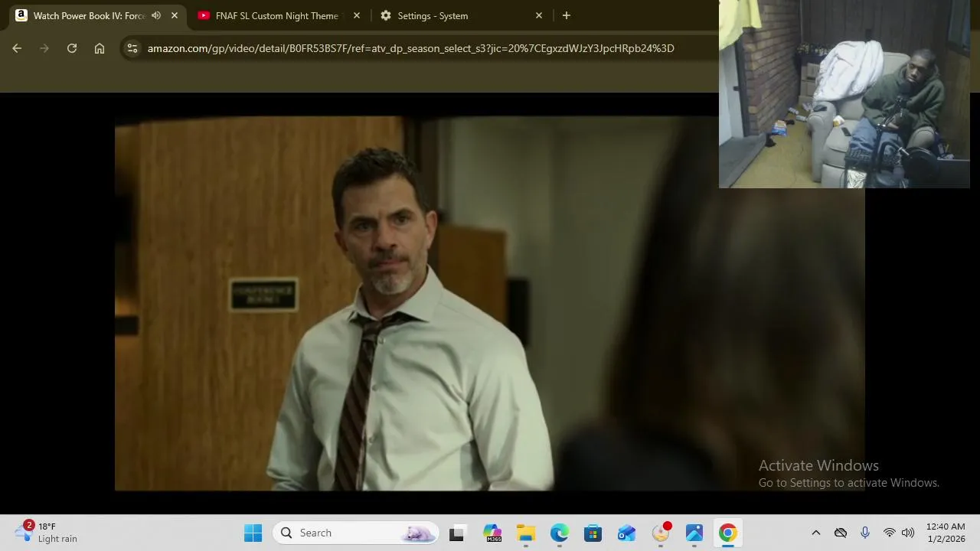Click the Google Chrome taskbar icon
980x551 pixels.
728,533
